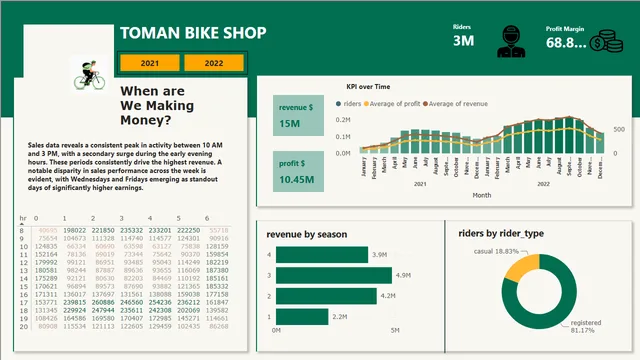Click the TOMAN BIKE SHOP title
This screenshot has height=360, width=640.
(x=193, y=33)
